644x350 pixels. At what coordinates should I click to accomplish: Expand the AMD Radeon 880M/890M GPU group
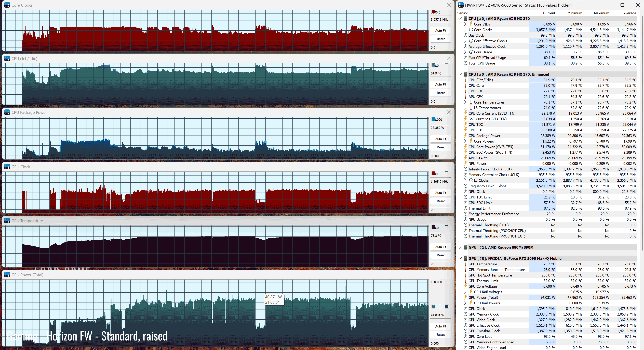click(x=460, y=247)
